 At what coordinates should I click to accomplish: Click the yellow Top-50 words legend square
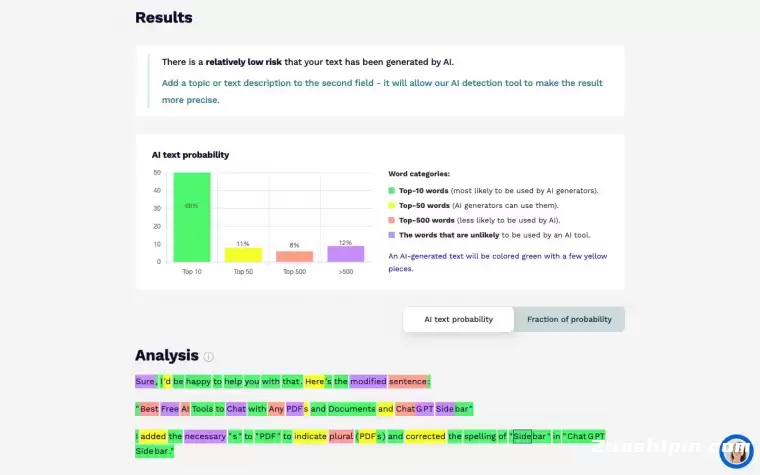click(392, 205)
